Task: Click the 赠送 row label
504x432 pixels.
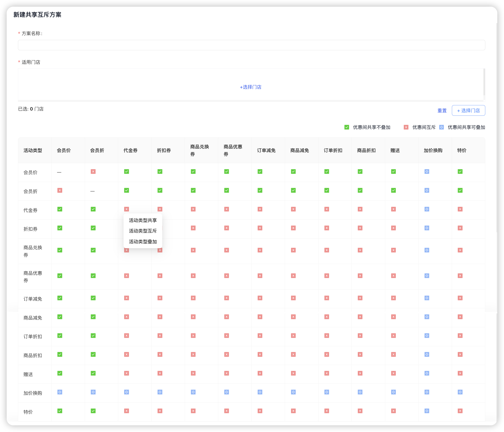Action: (x=28, y=374)
